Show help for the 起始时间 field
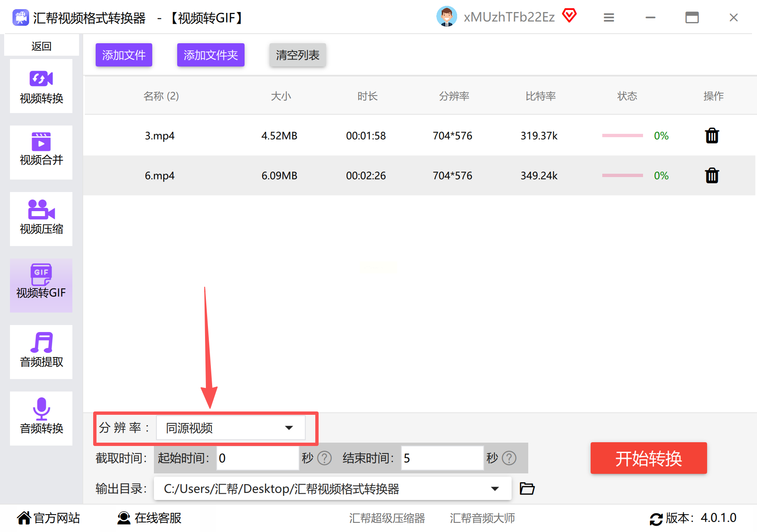Screen dimensions: 757x532 pos(324,458)
